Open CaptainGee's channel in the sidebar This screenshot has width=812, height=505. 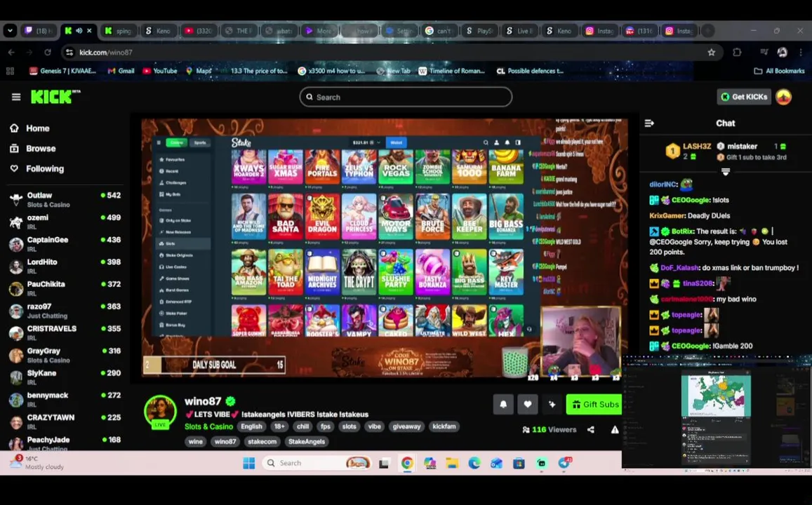[x=65, y=243]
